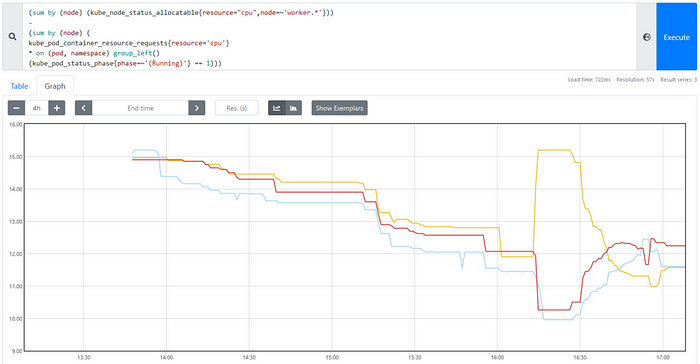Viewport: 700px width, 364px height.
Task: Click the 12.00 y-axis label
Action: (x=16, y=254)
